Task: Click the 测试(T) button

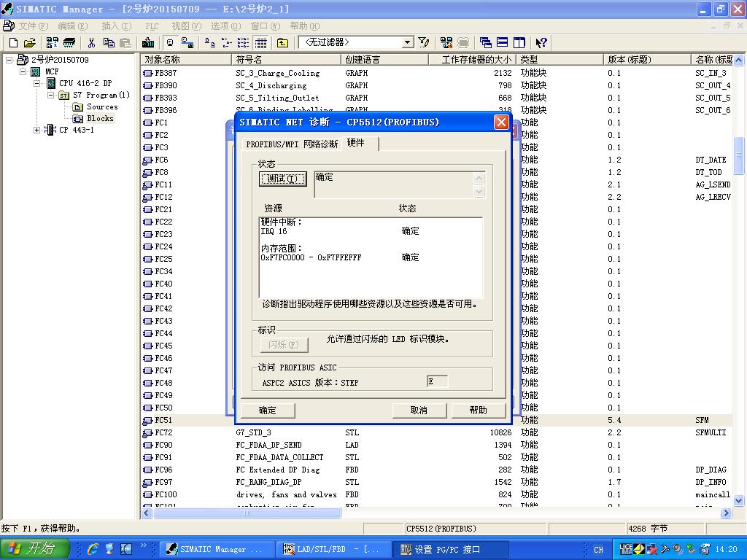Action: (x=282, y=179)
